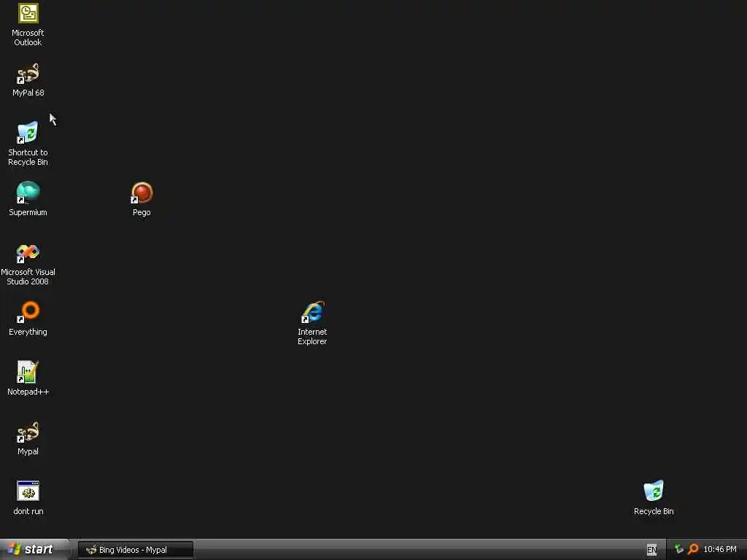The width and height of the screenshot is (747, 560).
Task: Click the 10:46 PM system clock
Action: [720, 549]
